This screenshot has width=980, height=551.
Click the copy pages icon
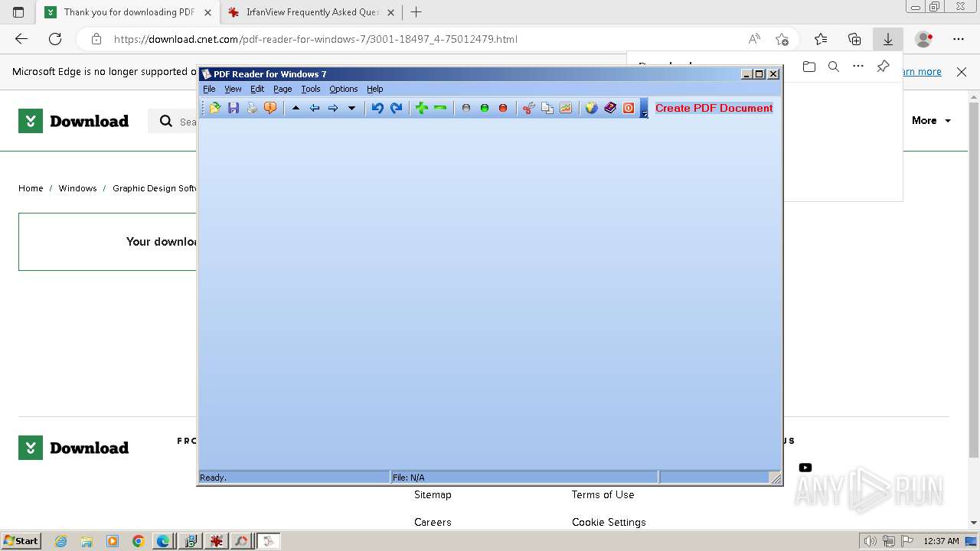click(547, 108)
